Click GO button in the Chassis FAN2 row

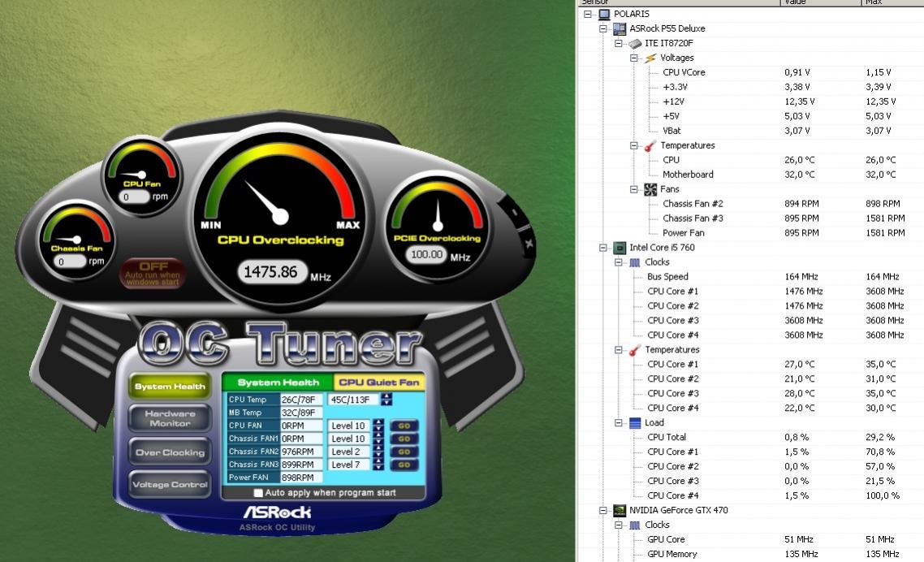[x=404, y=452]
